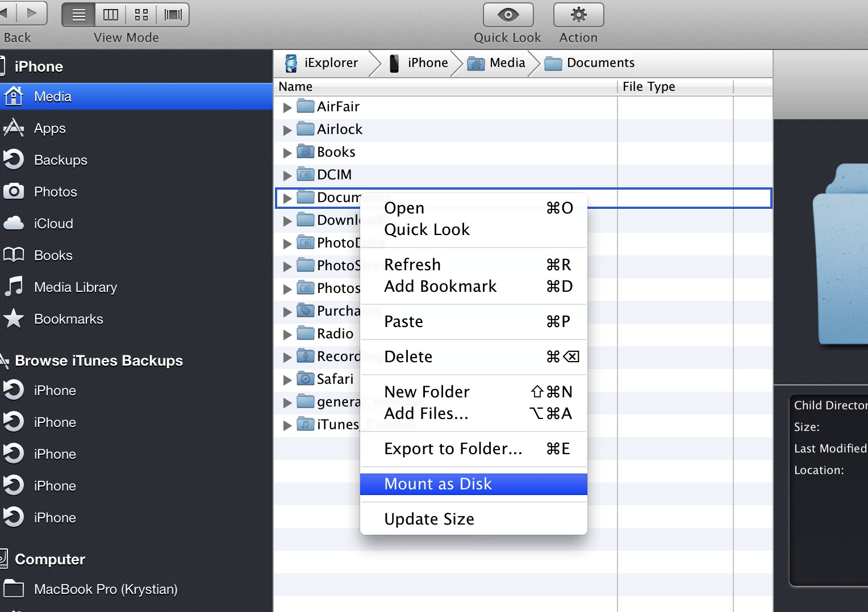Open Backups in the sidebar
This screenshot has height=612, width=868.
point(60,160)
